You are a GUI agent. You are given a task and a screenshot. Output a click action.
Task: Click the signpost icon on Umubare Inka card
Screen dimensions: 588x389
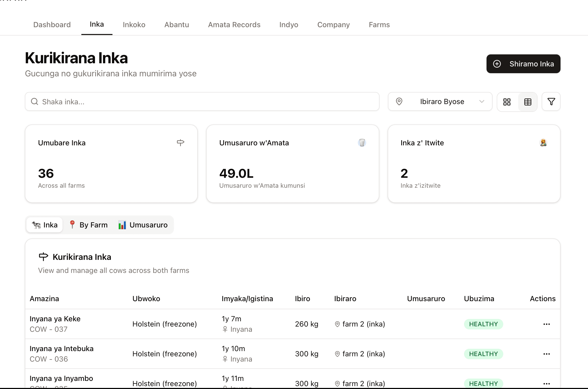point(180,142)
